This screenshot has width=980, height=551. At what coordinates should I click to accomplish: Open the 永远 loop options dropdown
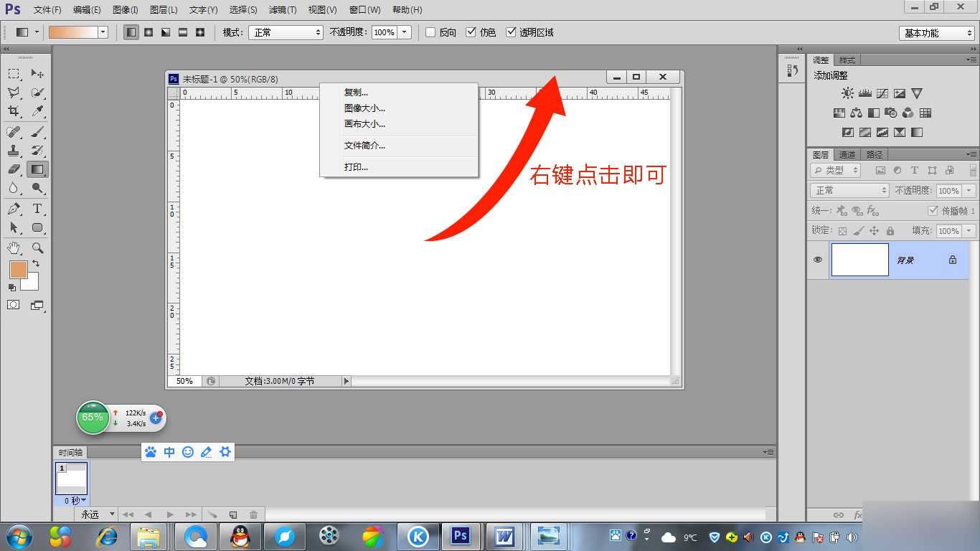pyautogui.click(x=96, y=514)
